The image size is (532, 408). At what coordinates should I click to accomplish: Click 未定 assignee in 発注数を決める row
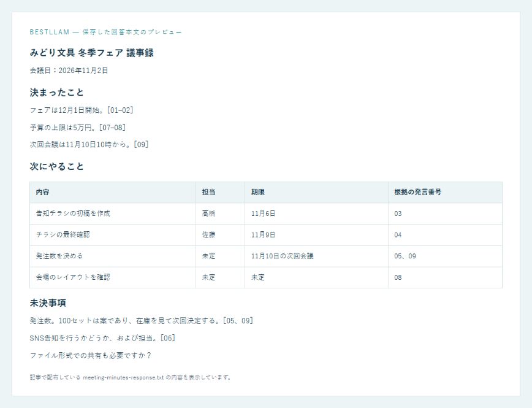click(x=220, y=256)
